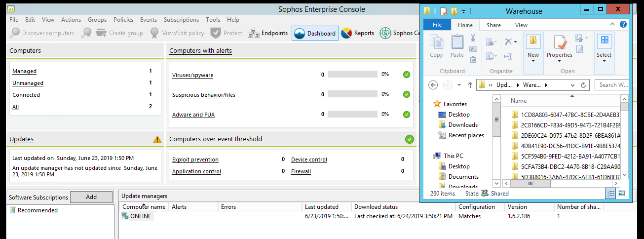Image resolution: width=644 pixels, height=239 pixels.
Task: Click the Discover computers toolbar button
Action: tap(42, 33)
